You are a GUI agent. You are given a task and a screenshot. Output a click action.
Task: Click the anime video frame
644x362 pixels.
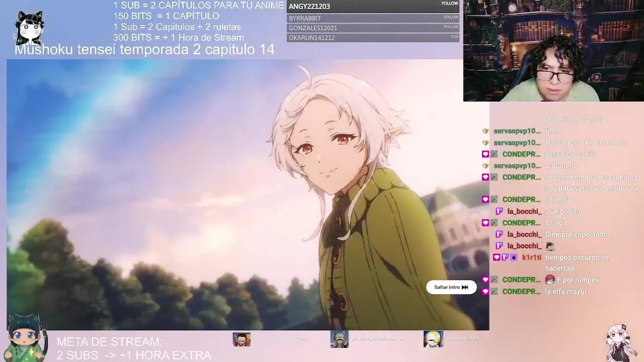click(x=248, y=195)
